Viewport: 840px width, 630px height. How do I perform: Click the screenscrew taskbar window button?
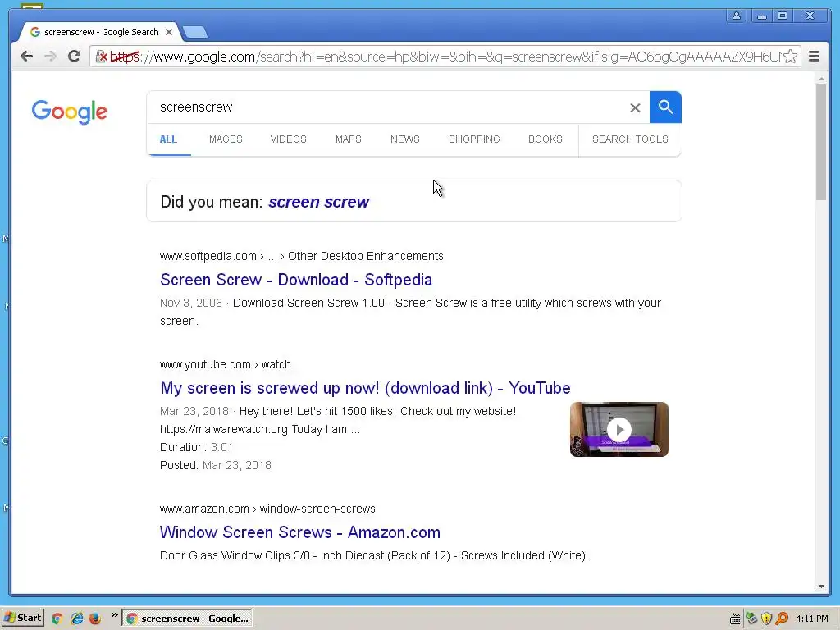[x=187, y=619]
